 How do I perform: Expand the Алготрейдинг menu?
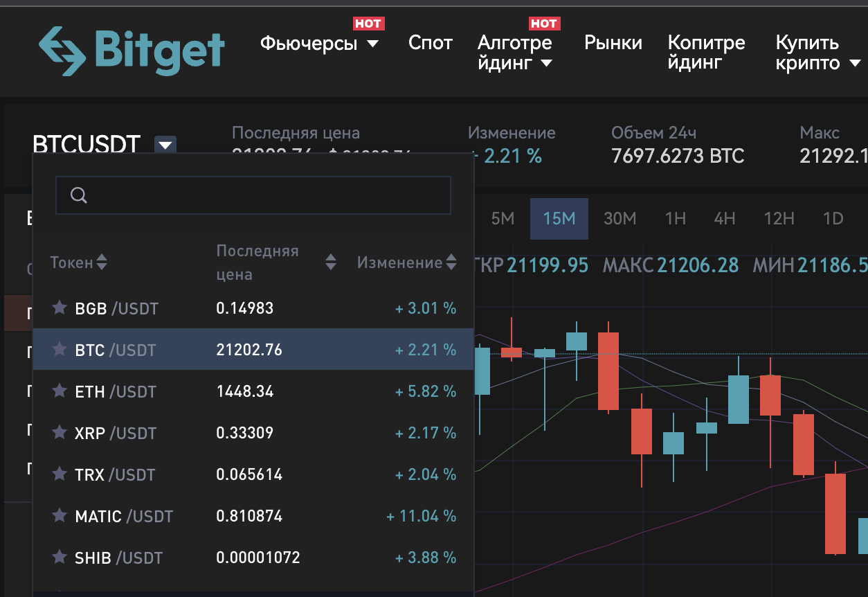(515, 53)
